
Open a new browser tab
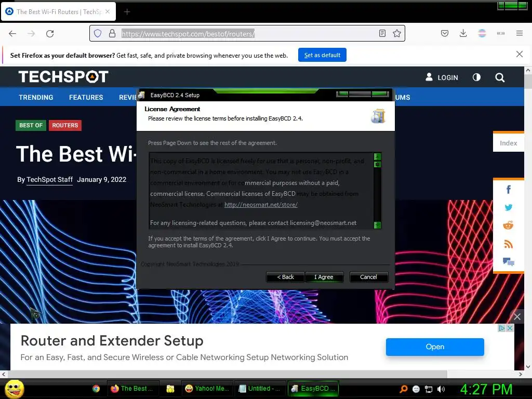coord(127,12)
